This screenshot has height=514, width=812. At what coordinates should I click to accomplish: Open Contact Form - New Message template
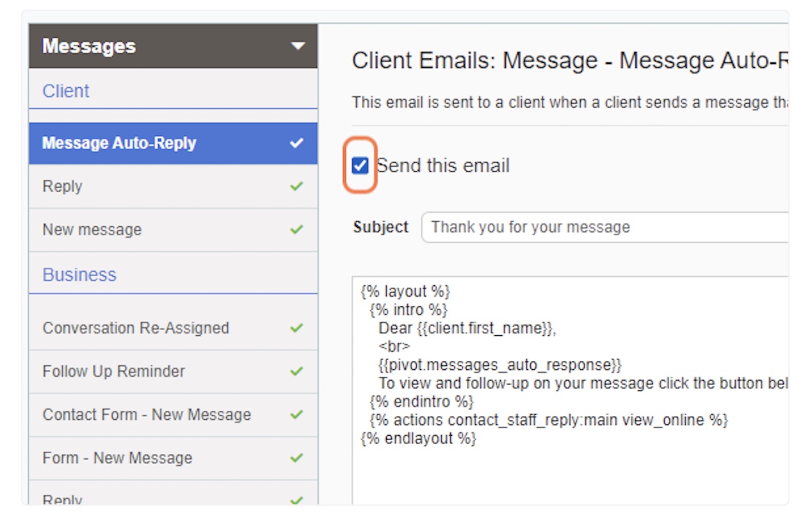173,415
